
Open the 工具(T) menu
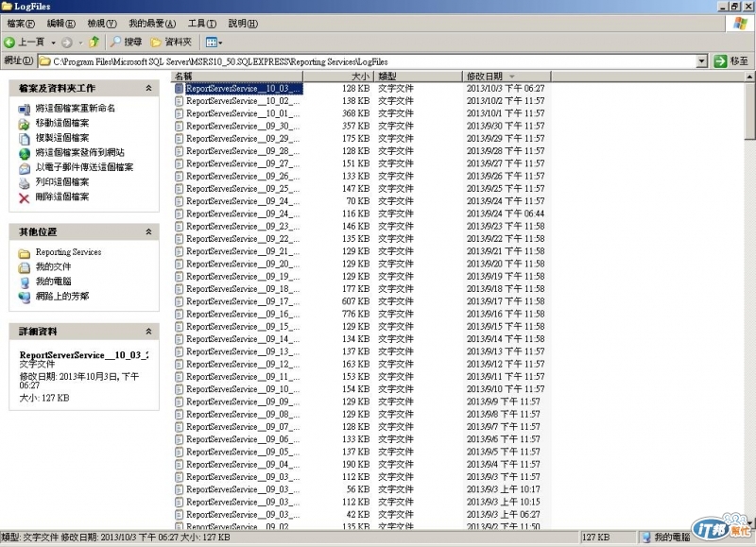click(x=201, y=23)
